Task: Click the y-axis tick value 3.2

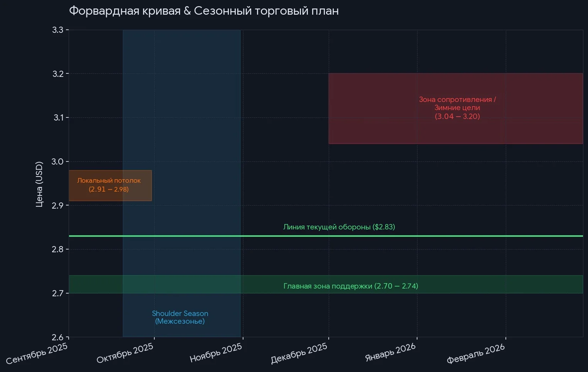Action: coord(58,74)
